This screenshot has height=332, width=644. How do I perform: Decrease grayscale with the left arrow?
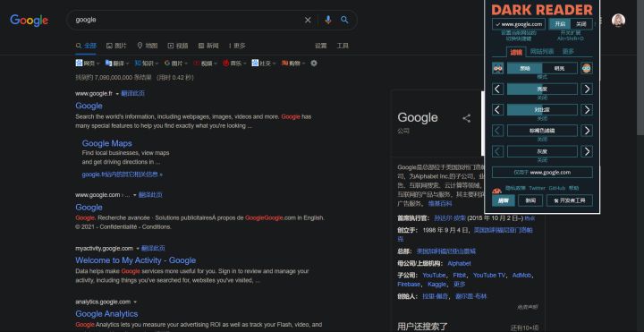(x=498, y=151)
